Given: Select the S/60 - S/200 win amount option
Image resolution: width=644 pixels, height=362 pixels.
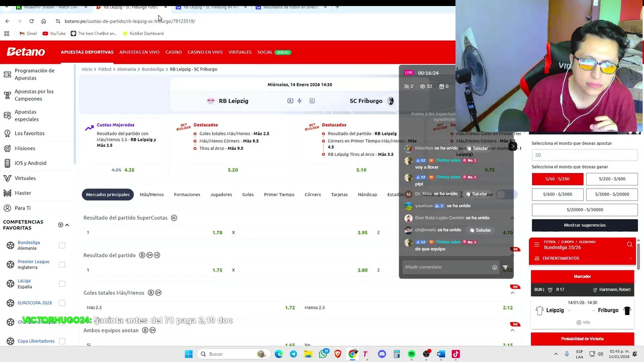Looking at the screenshot, I should (557, 179).
